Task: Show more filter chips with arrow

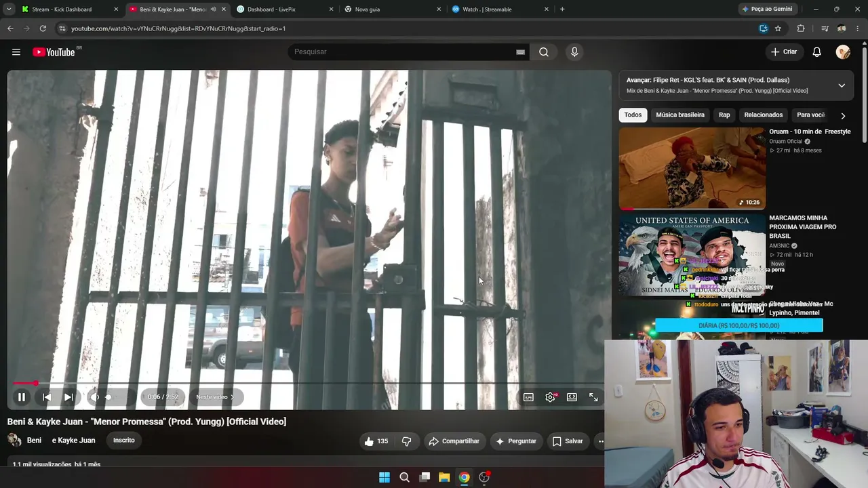Action: click(843, 116)
